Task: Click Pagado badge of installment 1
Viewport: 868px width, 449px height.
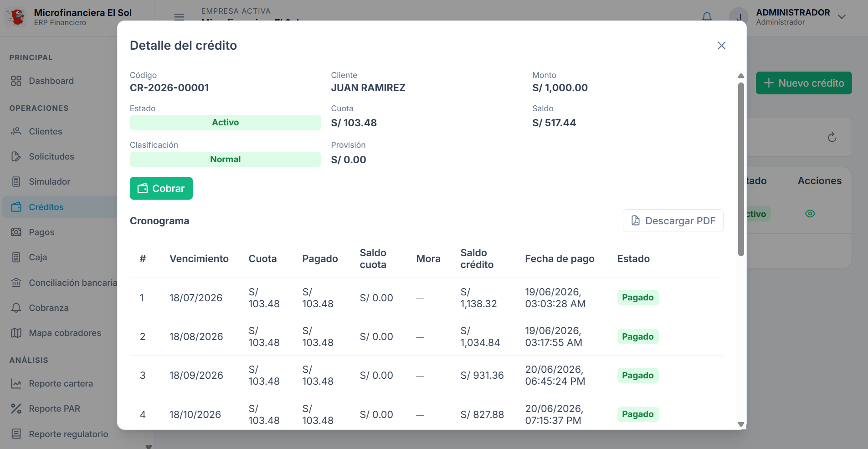Action: [x=638, y=298]
